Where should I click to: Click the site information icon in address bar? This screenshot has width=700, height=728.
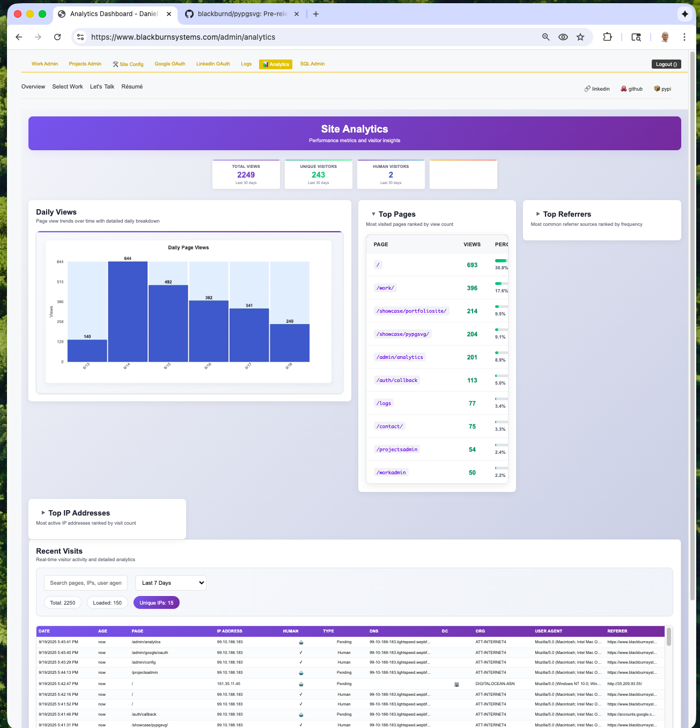(x=80, y=37)
